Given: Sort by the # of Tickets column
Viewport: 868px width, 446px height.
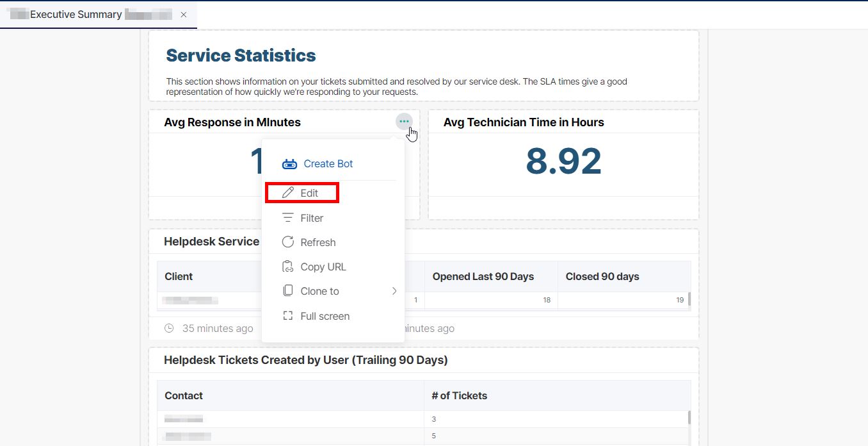Looking at the screenshot, I should 459,395.
